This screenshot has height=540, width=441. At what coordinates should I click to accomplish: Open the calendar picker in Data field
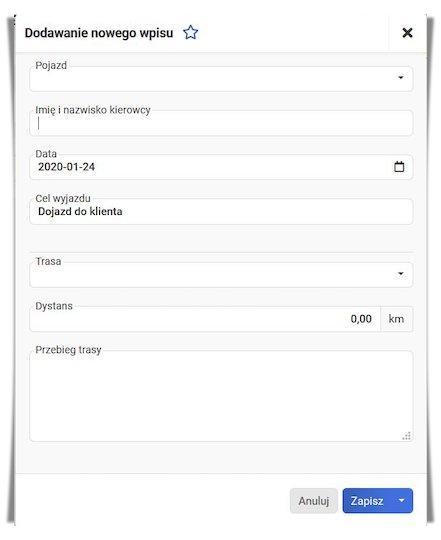tap(399, 167)
